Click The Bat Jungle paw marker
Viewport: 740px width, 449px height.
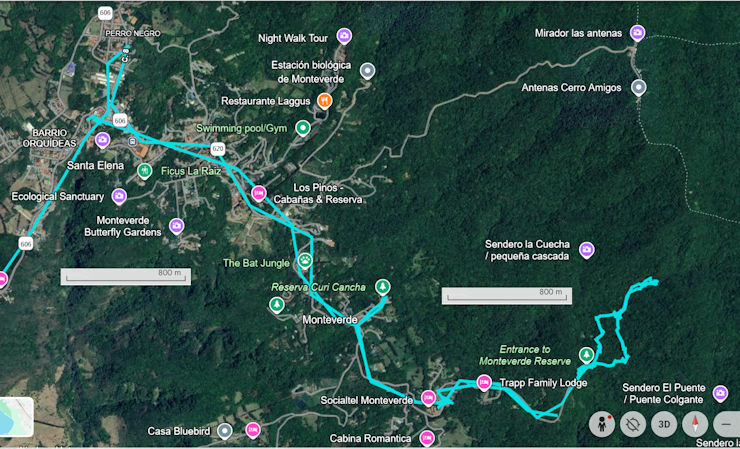click(305, 261)
